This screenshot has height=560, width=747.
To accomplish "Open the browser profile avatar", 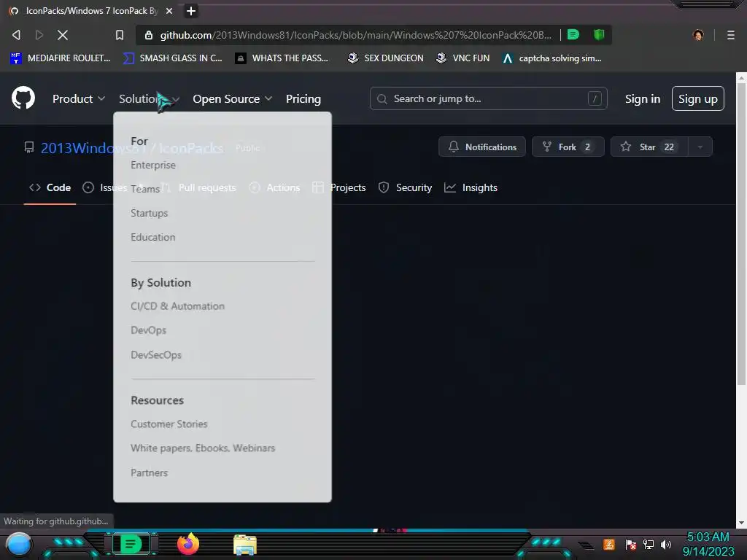I will pyautogui.click(x=698, y=35).
